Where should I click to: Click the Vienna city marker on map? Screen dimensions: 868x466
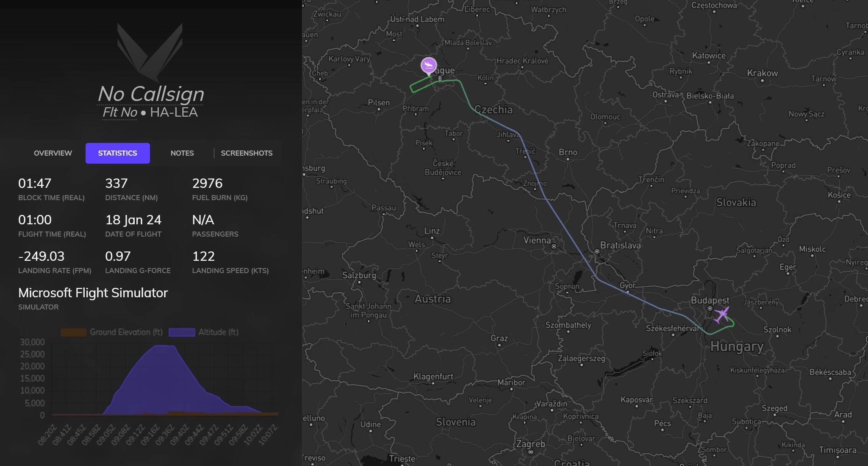(x=554, y=246)
